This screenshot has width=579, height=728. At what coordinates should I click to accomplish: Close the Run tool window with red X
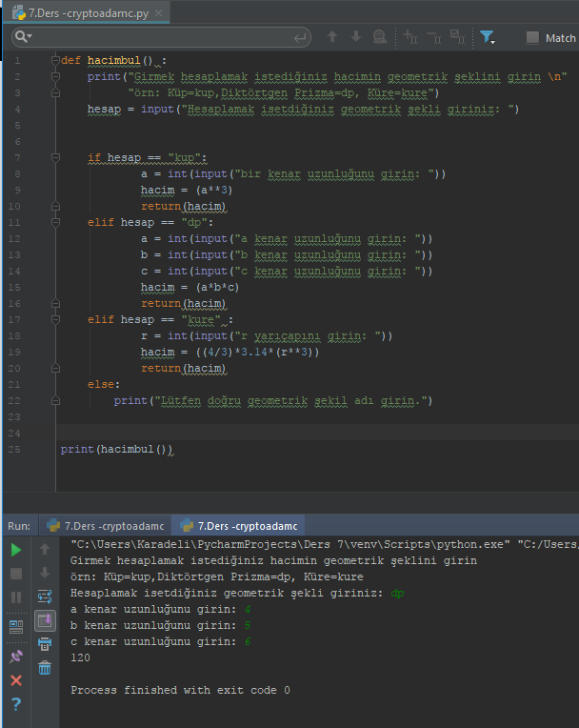pyautogui.click(x=16, y=680)
